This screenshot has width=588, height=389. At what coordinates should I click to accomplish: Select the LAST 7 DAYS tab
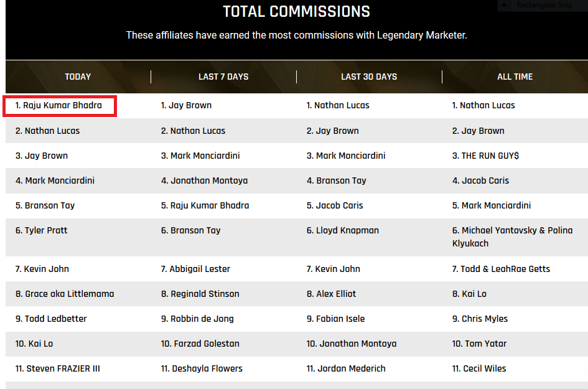(223, 77)
